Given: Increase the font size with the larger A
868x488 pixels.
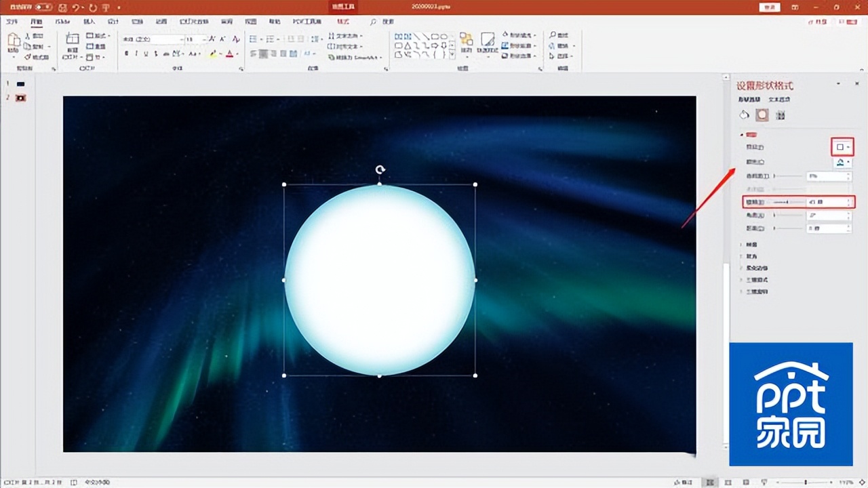Looking at the screenshot, I should pyautogui.click(x=212, y=39).
